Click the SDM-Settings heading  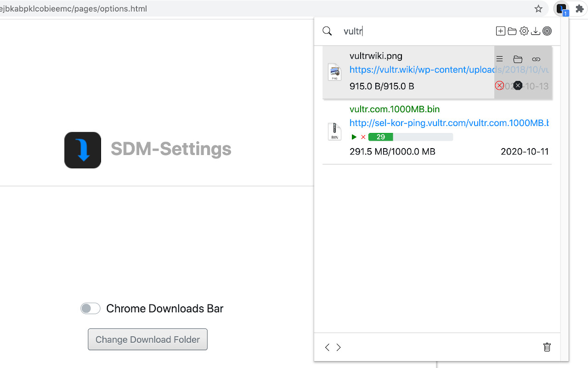coord(171,149)
